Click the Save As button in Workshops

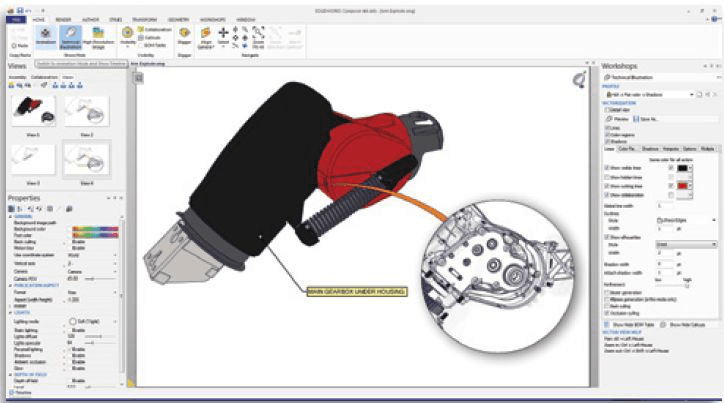click(646, 119)
